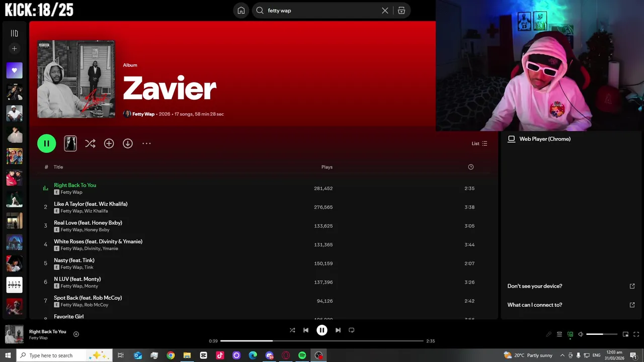
Task: Open Task View on the taskbar
Action: (121, 355)
